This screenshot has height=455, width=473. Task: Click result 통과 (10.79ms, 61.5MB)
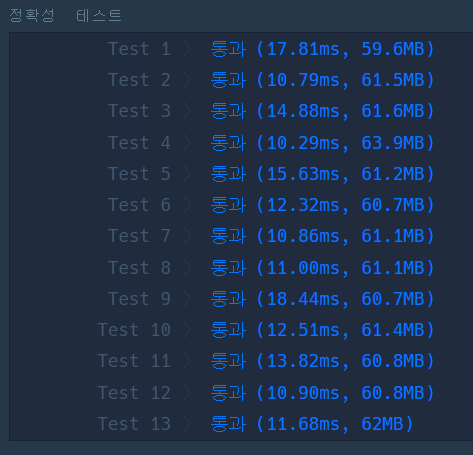pyautogui.click(x=322, y=80)
